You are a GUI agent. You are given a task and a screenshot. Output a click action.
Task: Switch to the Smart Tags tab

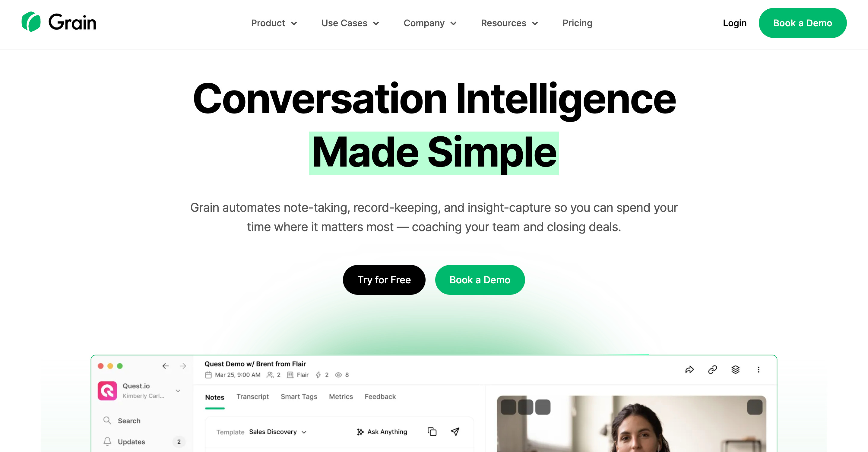[299, 397]
